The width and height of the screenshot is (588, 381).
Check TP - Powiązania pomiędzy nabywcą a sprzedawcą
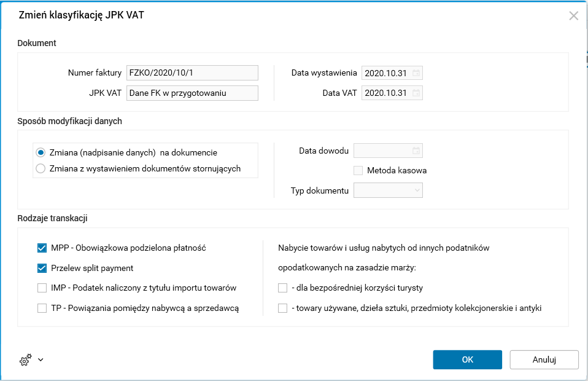point(42,308)
